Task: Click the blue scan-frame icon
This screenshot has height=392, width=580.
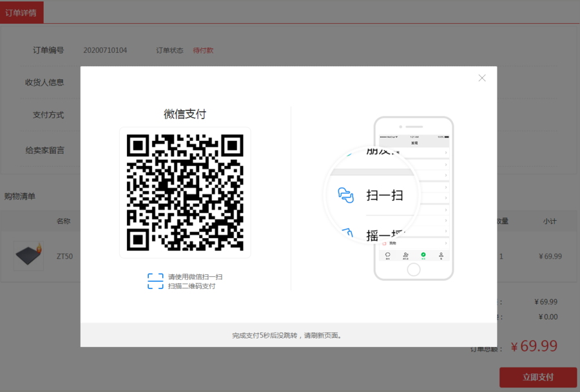Action: click(x=155, y=281)
